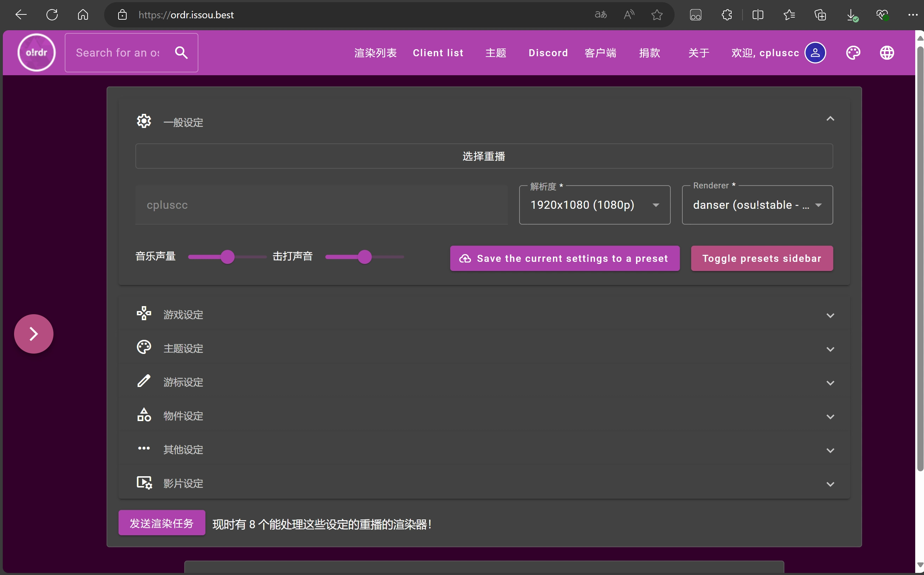Click the 游戏设定 gamepad icon
Viewport: 924px width, 575px height.
[x=144, y=314]
